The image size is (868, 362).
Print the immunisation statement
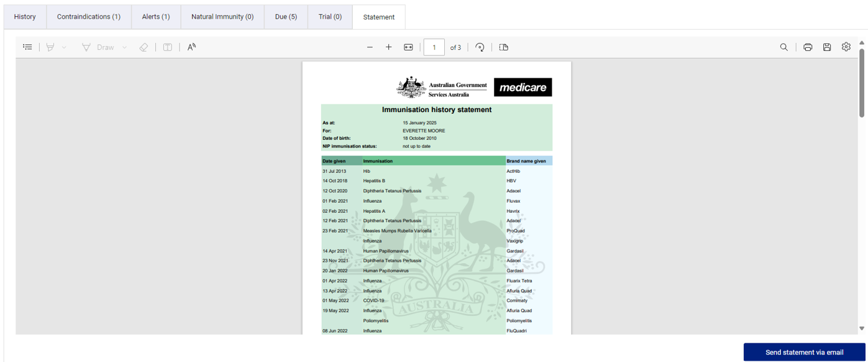coord(808,47)
